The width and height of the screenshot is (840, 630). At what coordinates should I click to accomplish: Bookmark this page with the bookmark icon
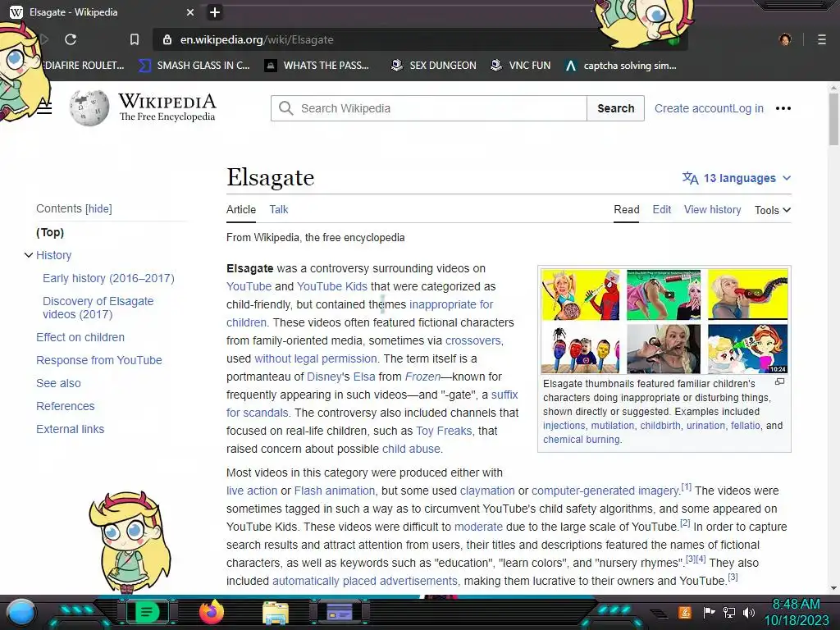click(135, 39)
